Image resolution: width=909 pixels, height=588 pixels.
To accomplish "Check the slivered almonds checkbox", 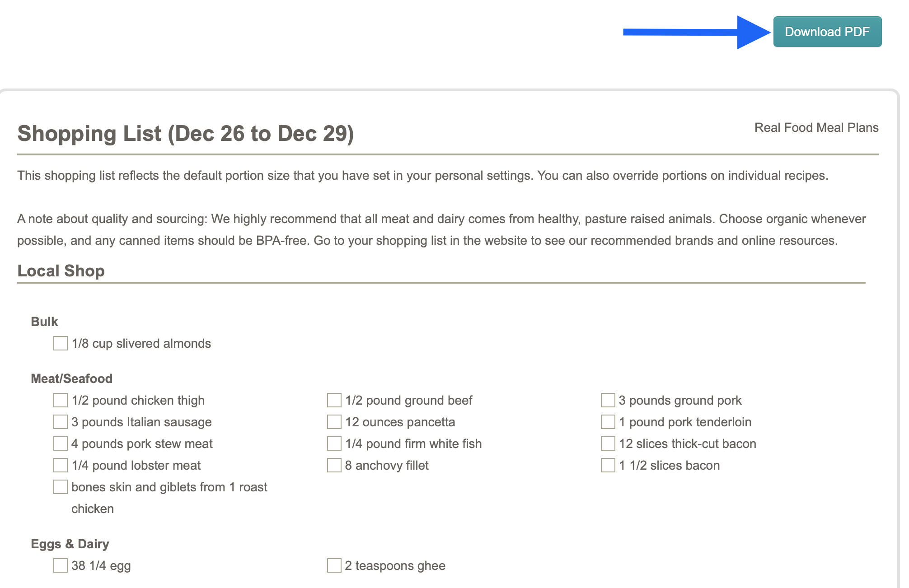I will 61,343.
